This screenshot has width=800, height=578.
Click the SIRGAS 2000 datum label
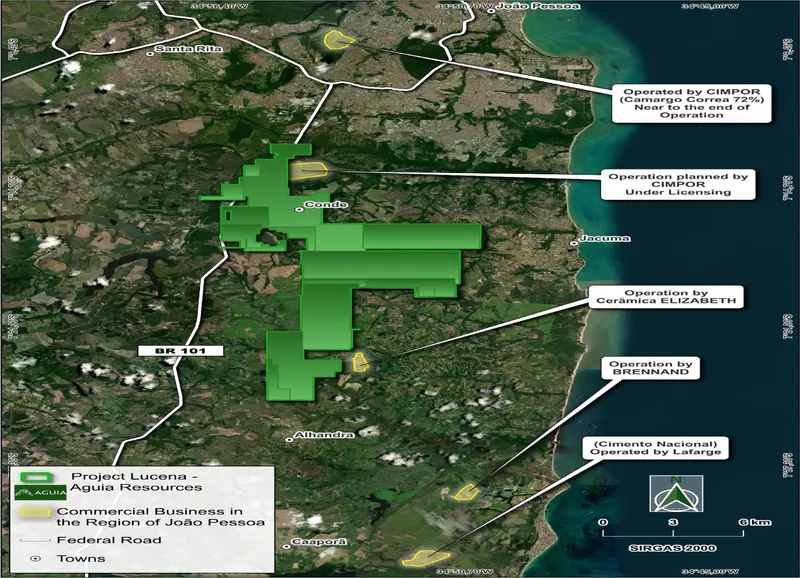pyautogui.click(x=672, y=548)
